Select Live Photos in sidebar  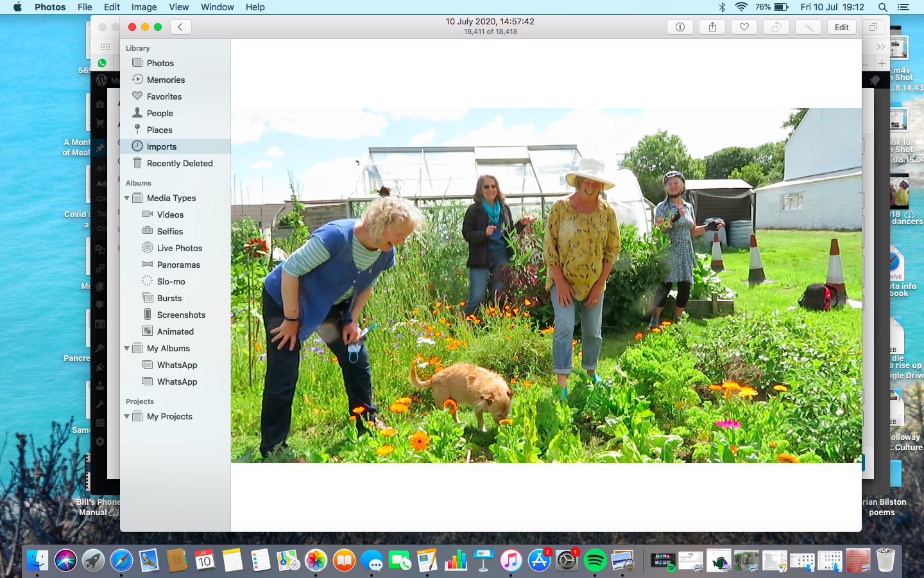coord(180,248)
